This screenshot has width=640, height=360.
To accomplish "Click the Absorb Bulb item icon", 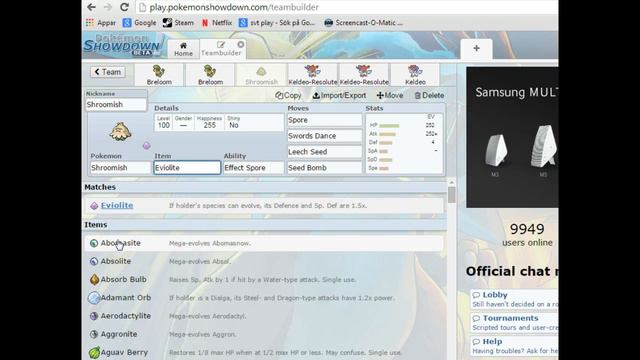I will pos(94,280).
